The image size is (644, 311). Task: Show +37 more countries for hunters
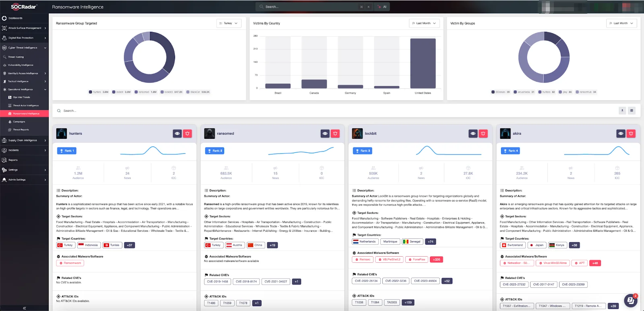pos(129,245)
